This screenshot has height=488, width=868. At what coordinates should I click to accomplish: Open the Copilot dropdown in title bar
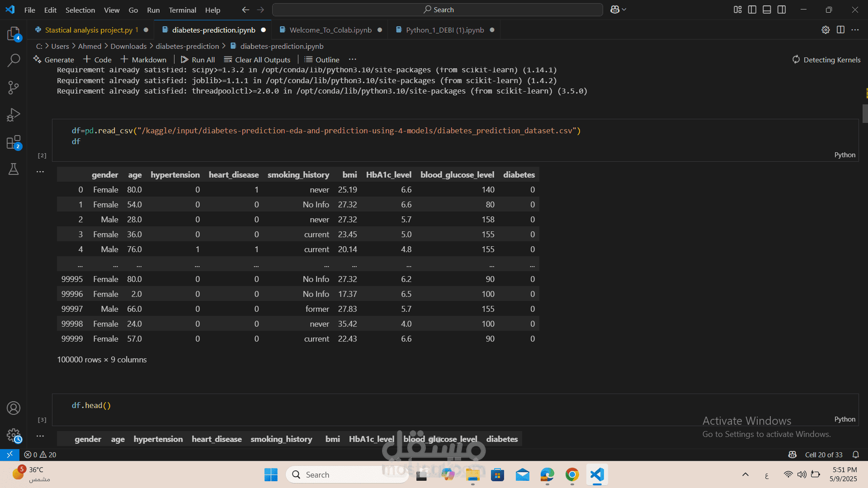(624, 9)
